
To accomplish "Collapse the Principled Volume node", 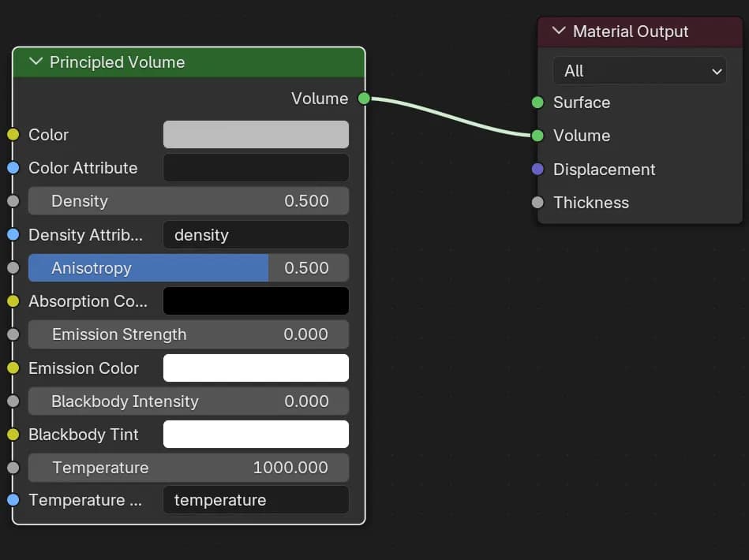I will tap(36, 62).
